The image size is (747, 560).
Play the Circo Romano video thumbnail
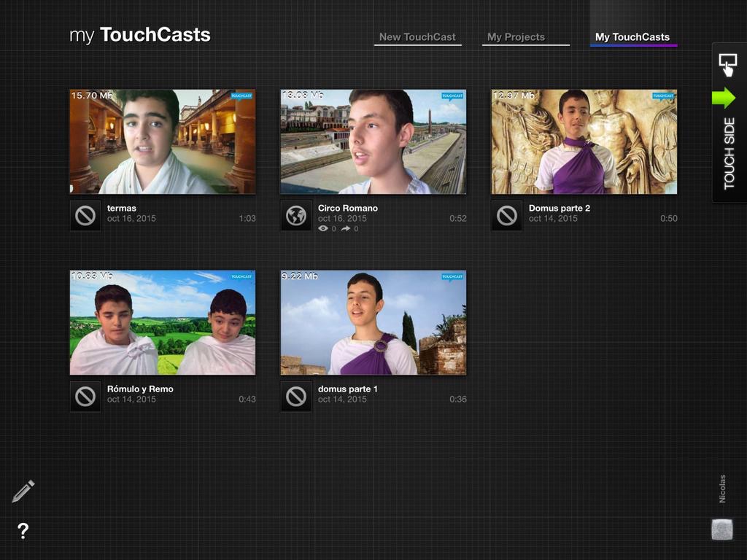click(x=373, y=141)
